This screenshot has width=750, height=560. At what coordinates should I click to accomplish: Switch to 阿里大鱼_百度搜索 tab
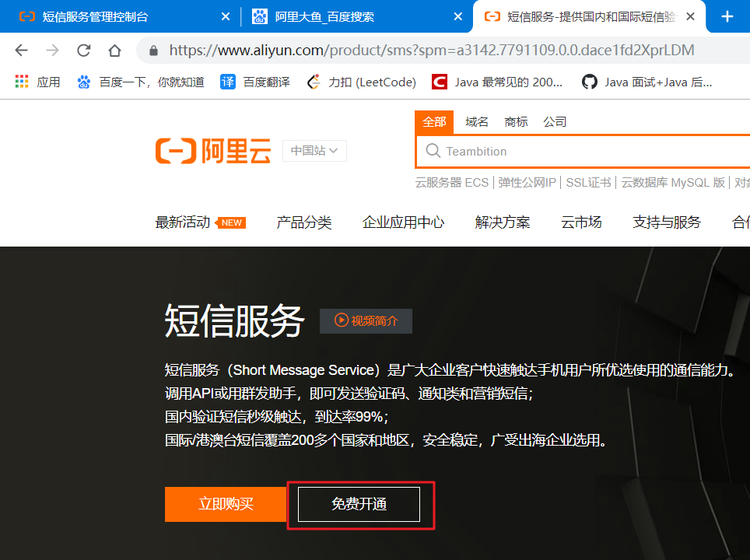click(x=324, y=17)
